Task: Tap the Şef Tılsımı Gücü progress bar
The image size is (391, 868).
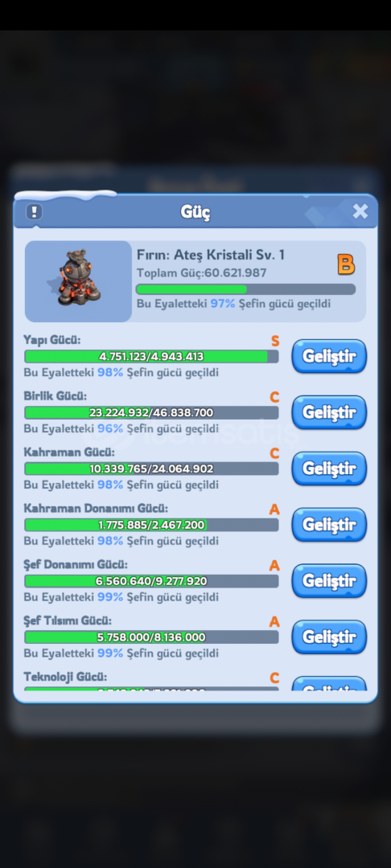Action: tap(151, 637)
